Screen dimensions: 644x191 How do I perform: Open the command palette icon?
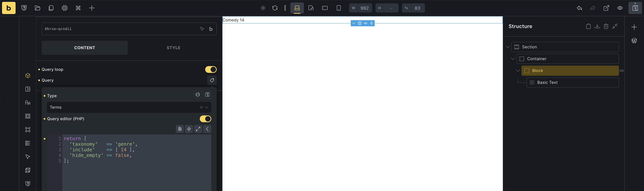pyautogui.click(x=78, y=8)
